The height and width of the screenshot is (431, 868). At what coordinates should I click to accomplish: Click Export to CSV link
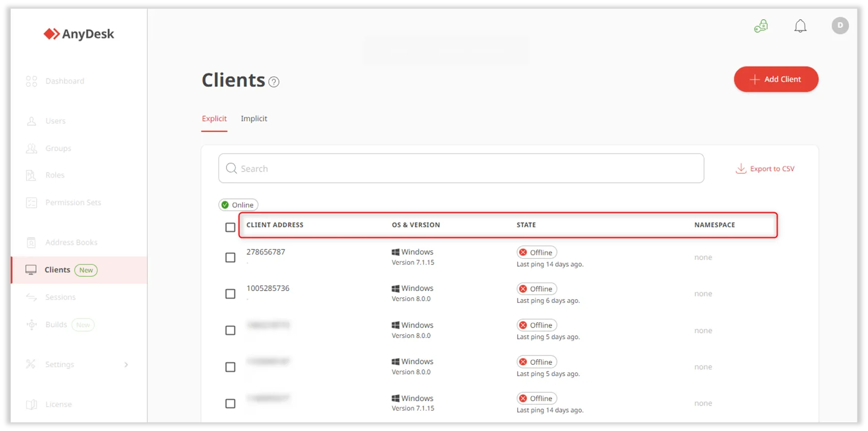pyautogui.click(x=765, y=169)
